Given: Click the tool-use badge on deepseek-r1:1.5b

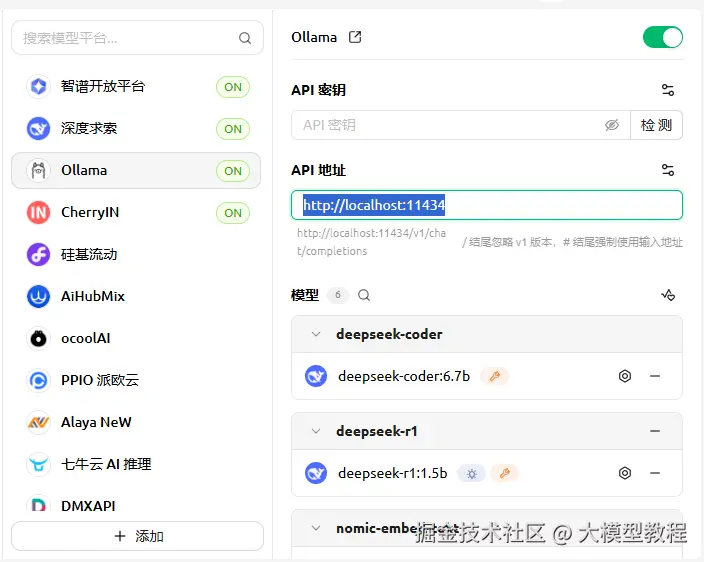Looking at the screenshot, I should [505, 473].
